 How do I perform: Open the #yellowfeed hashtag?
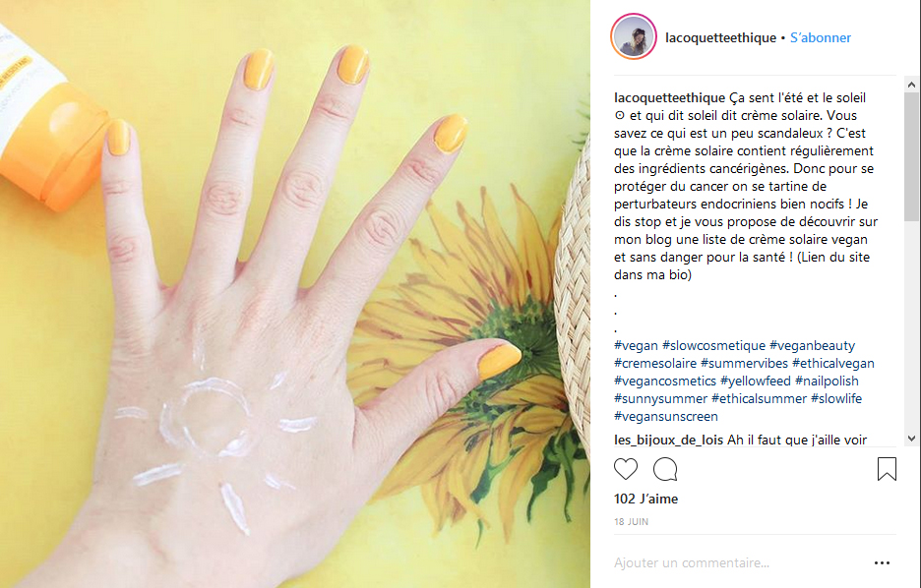(x=756, y=381)
